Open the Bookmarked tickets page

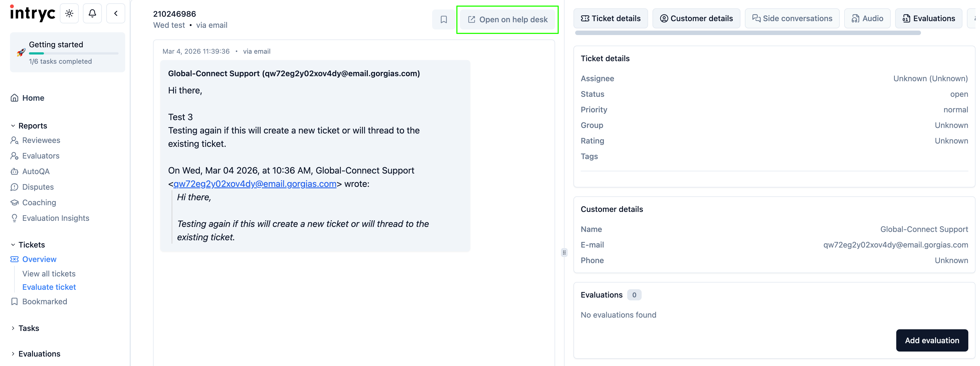pos(45,301)
